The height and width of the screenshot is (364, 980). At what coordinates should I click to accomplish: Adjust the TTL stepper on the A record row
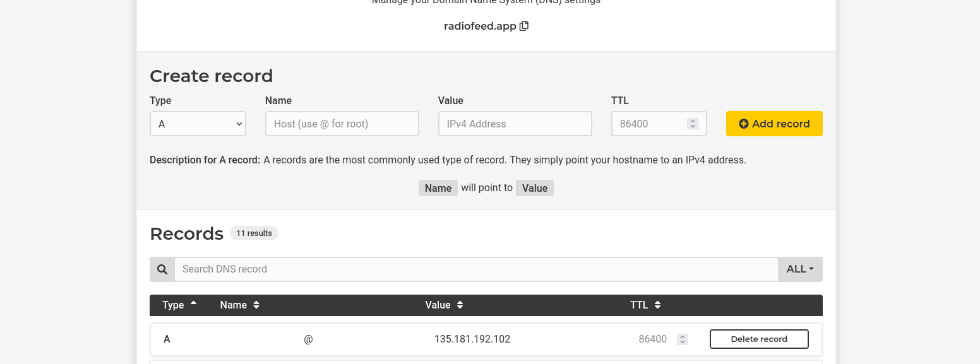click(682, 339)
